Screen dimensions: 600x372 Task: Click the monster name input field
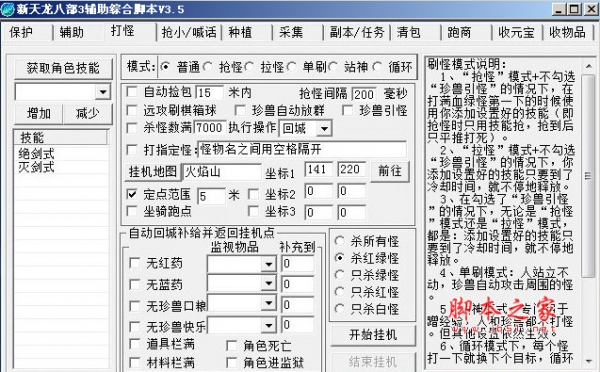coord(302,149)
